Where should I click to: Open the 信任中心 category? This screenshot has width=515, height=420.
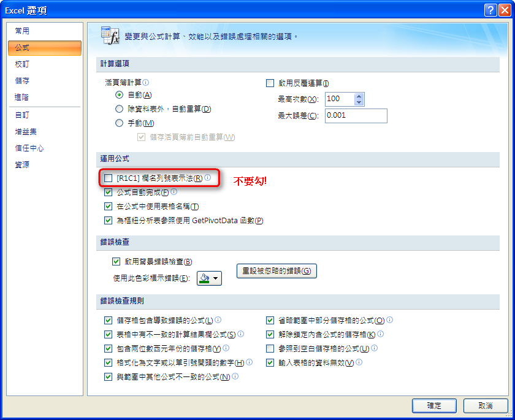[44, 148]
